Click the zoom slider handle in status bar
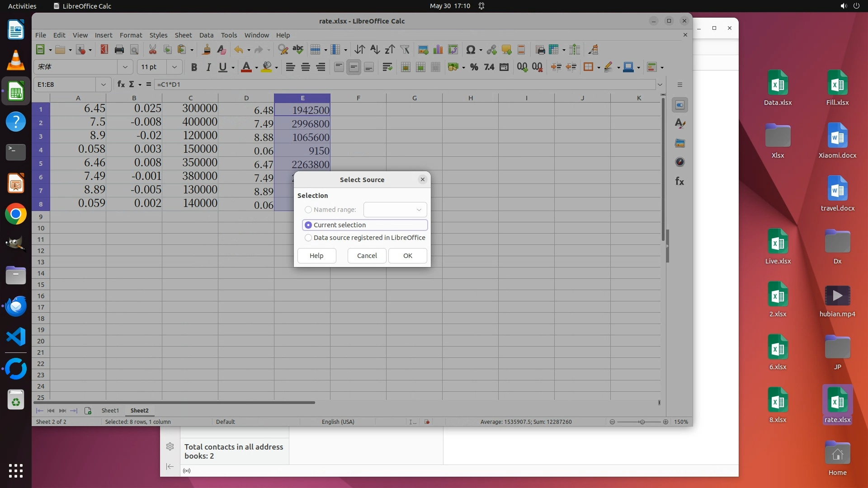 click(x=642, y=422)
